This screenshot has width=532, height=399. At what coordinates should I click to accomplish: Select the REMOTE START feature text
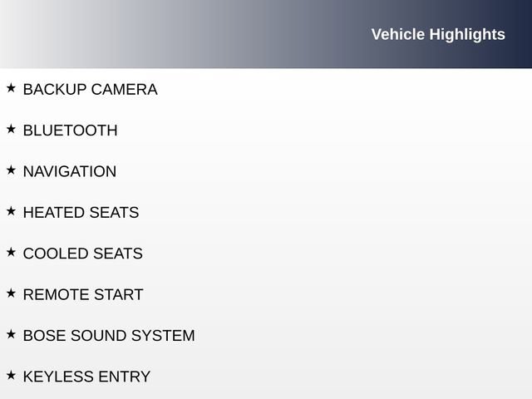click(83, 295)
